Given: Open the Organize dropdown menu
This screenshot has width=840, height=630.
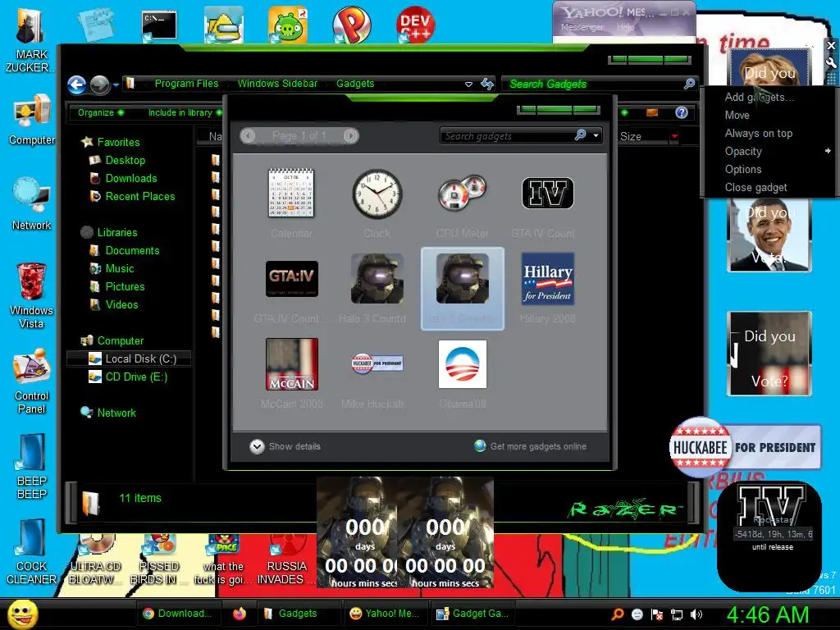Looking at the screenshot, I should 100,112.
